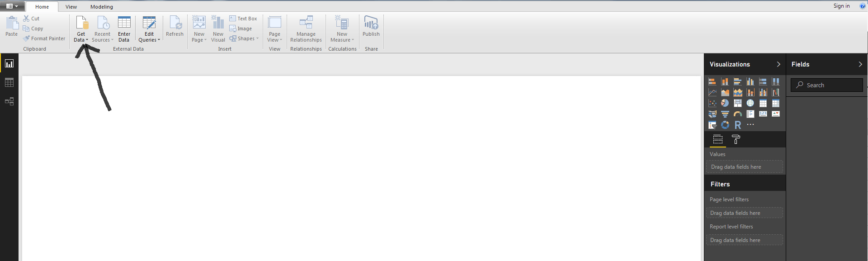Select the filled map visual
Viewport: 868px width, 261px height.
click(712, 114)
